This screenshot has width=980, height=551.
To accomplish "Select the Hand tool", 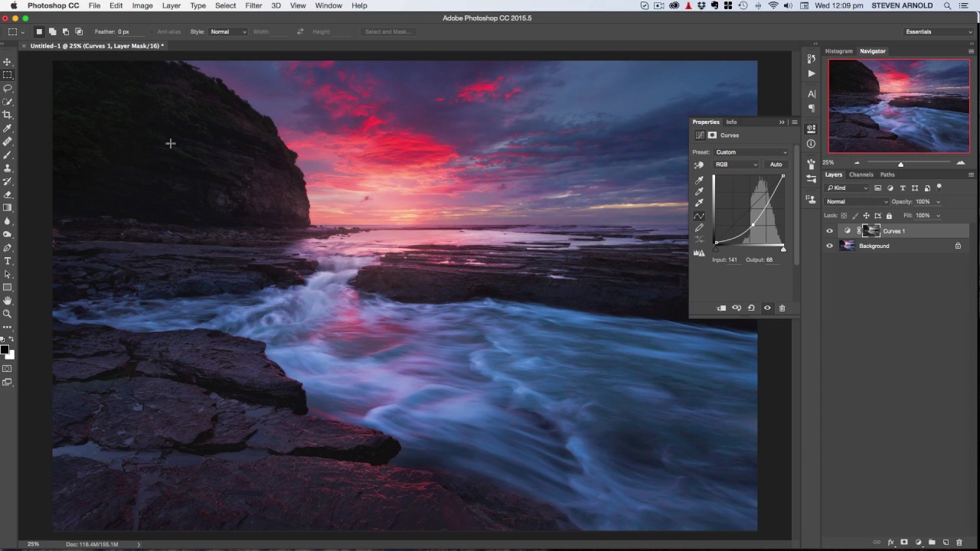I will tap(8, 301).
